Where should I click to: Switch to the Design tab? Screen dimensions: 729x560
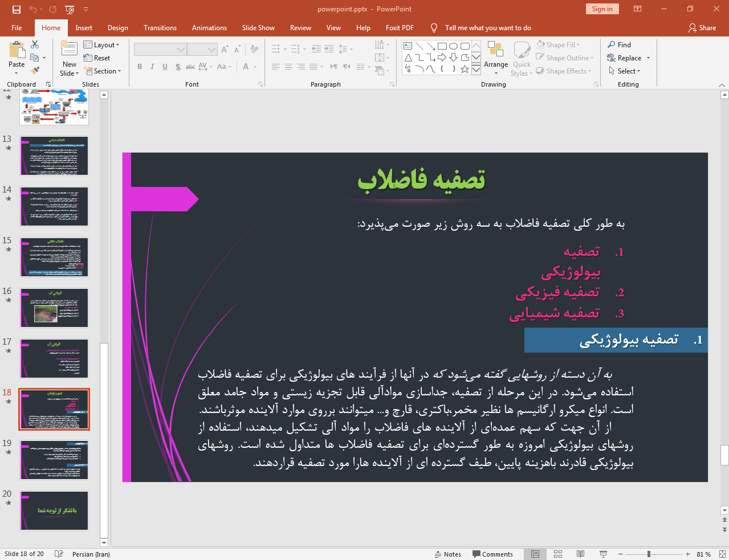[118, 28]
